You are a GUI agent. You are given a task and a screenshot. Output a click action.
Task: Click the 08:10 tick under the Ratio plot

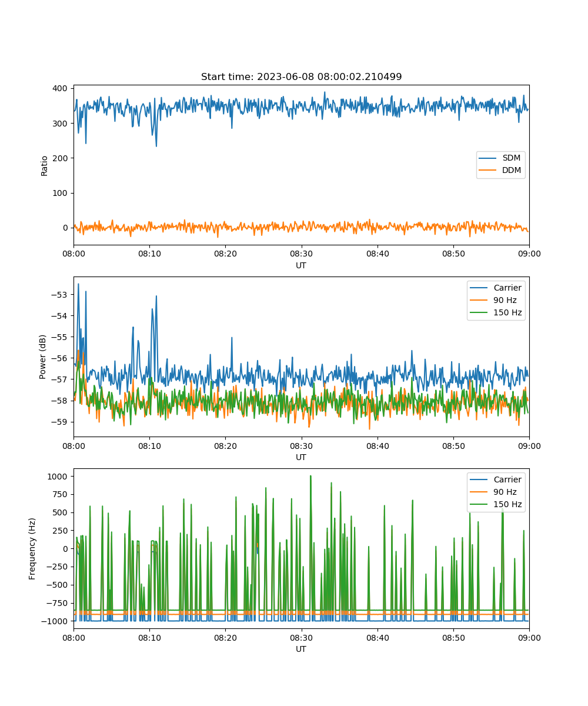pos(149,254)
